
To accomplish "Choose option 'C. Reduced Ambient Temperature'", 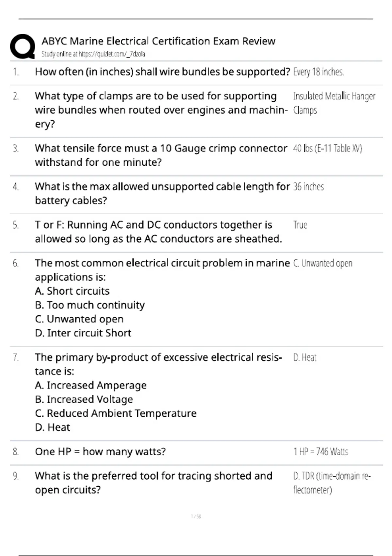I will click(116, 413).
